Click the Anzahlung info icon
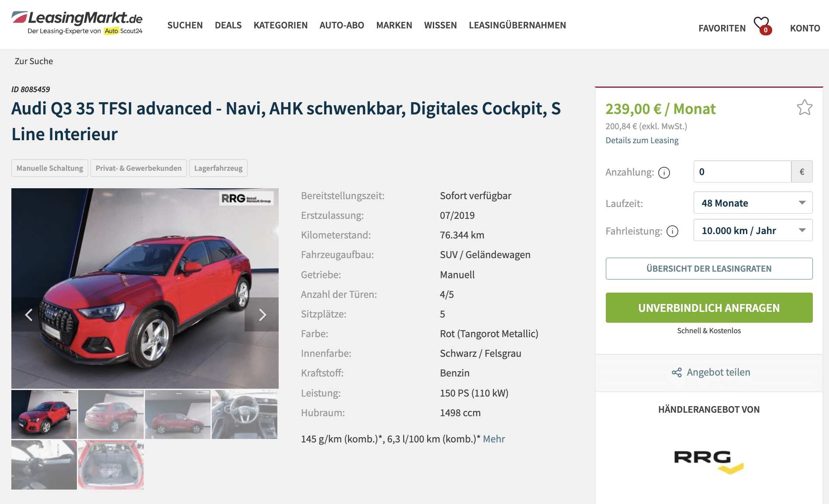 pos(664,173)
